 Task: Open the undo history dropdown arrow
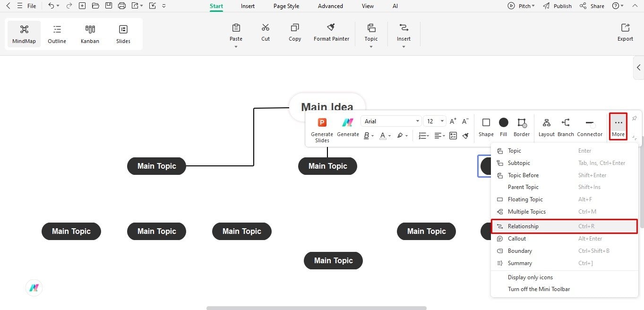pyautogui.click(x=58, y=6)
